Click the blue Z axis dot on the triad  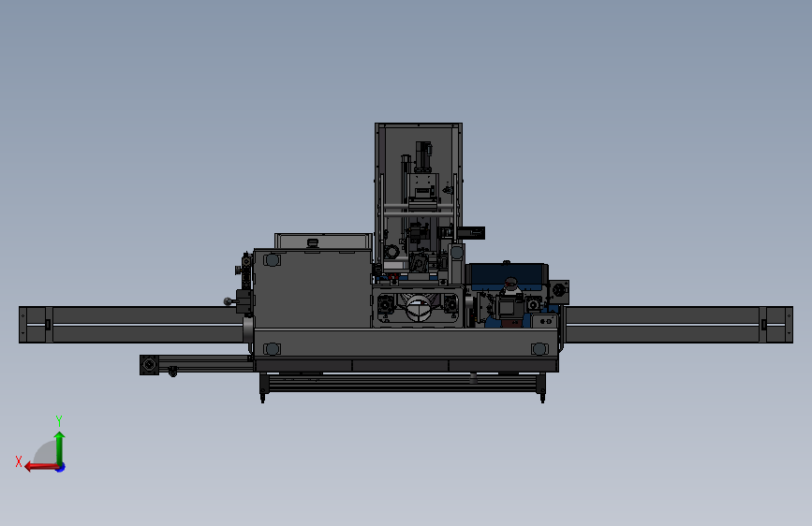click(x=61, y=467)
